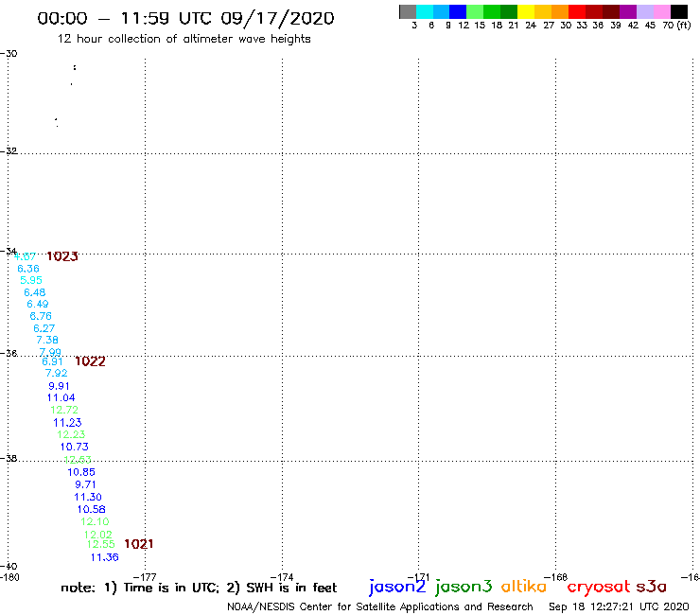Click the wave height value 12.53

(78, 460)
